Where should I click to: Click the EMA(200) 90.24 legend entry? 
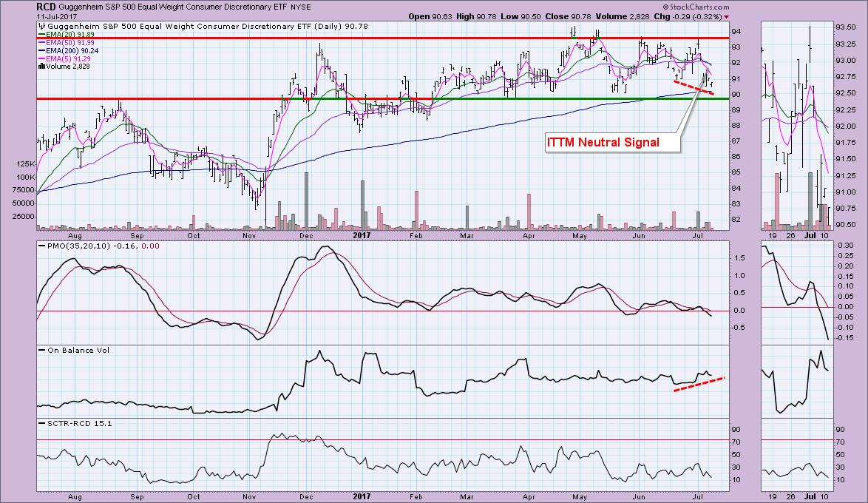click(68, 50)
